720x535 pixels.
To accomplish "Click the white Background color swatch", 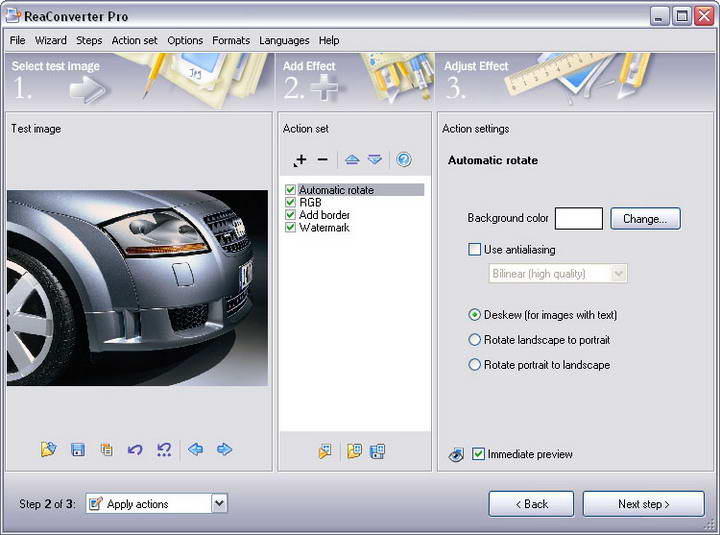I will pos(579,219).
